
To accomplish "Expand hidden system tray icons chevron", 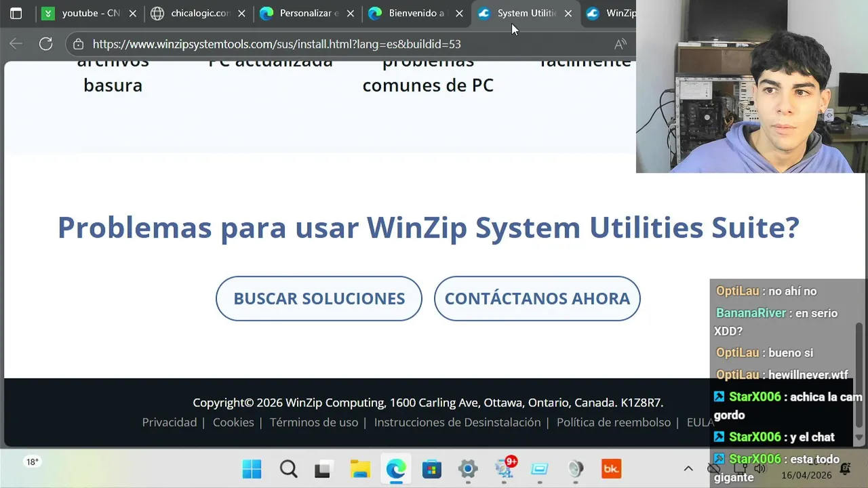I will click(x=688, y=468).
